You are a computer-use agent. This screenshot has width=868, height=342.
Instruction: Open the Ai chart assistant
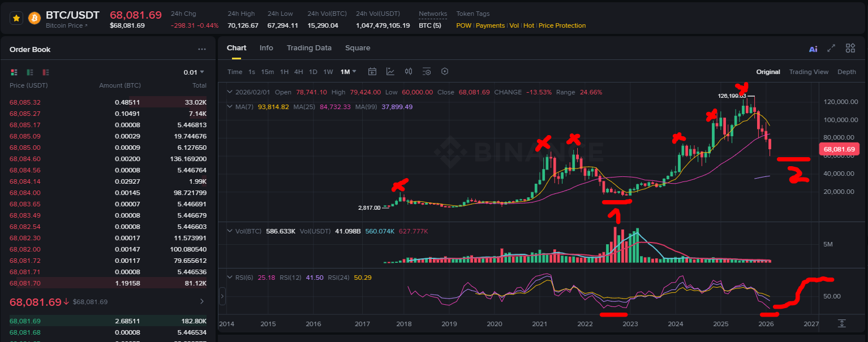[x=813, y=49]
